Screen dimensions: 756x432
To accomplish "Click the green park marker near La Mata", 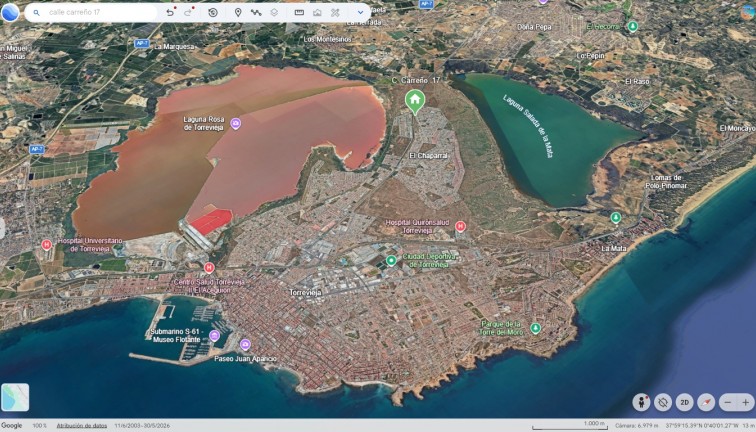I will (615, 218).
